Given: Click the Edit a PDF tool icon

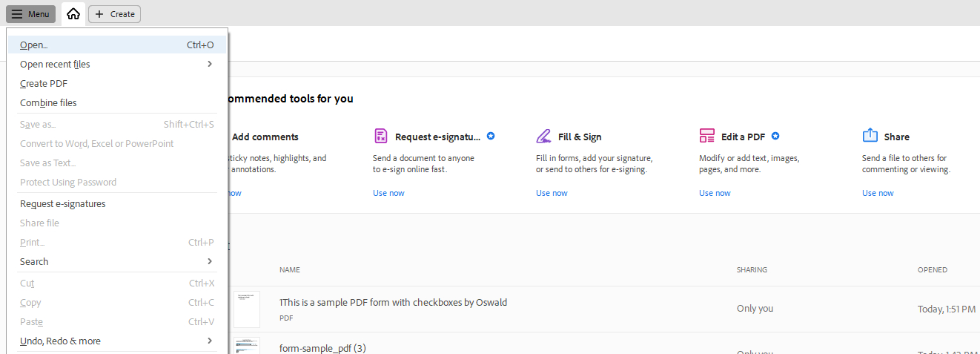Looking at the screenshot, I should [707, 136].
